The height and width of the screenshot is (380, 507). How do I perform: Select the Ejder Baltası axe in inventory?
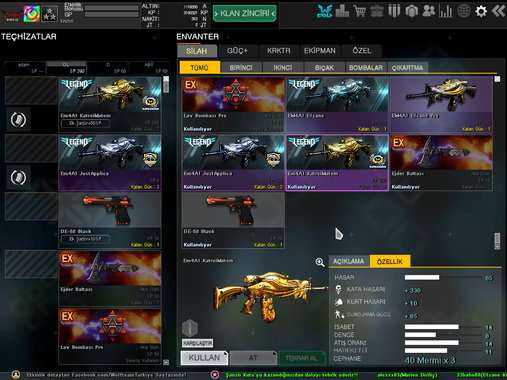tap(441, 163)
